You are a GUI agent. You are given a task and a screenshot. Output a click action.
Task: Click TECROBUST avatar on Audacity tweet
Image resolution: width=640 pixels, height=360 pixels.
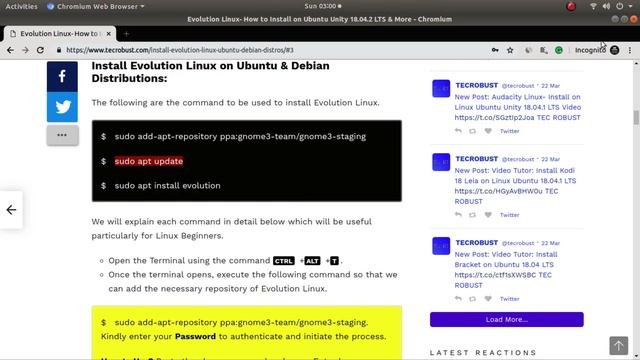tap(441, 89)
